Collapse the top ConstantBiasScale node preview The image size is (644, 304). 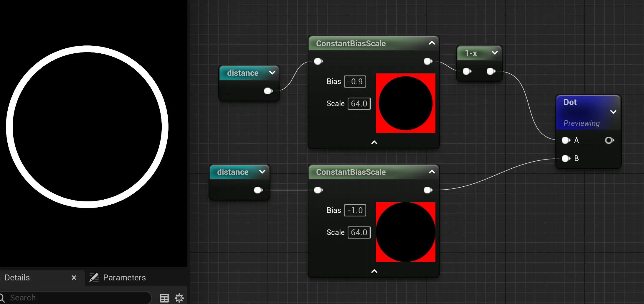pos(432,43)
